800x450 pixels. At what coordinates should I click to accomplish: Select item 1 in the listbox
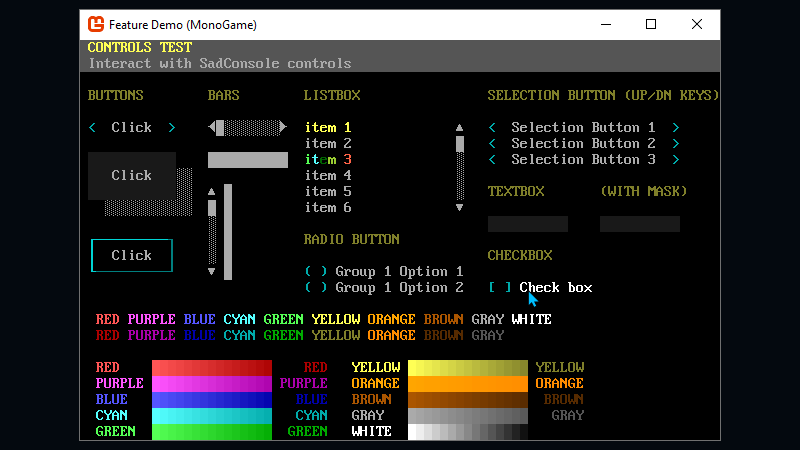pos(328,127)
